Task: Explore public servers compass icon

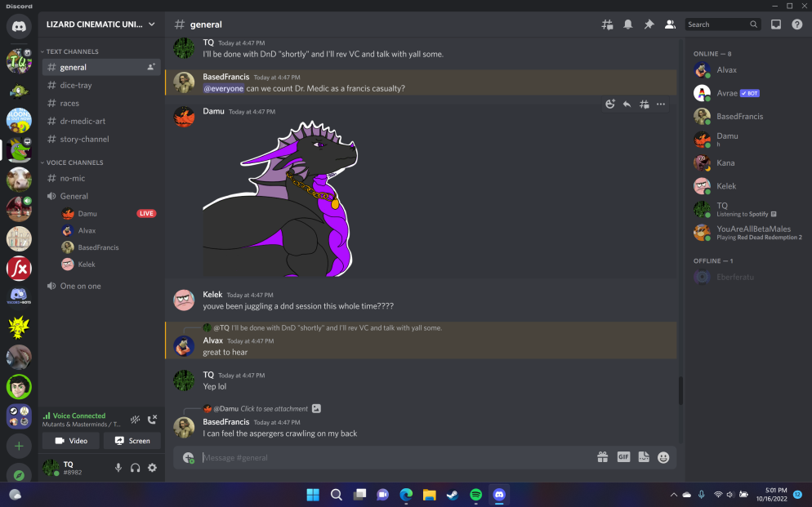Action: click(19, 474)
